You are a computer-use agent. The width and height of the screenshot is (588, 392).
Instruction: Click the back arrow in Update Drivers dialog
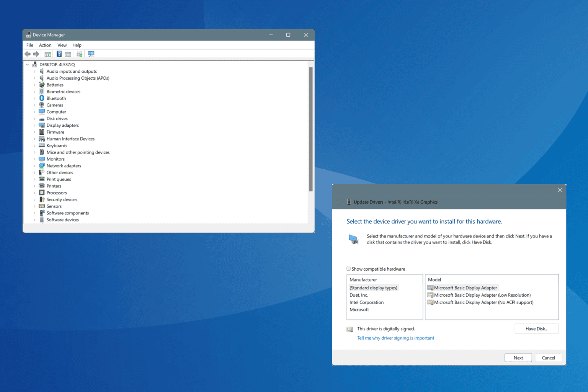[337, 202]
